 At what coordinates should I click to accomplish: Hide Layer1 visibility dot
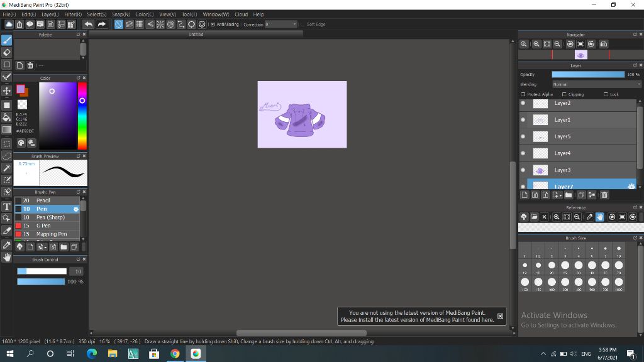coord(523,120)
